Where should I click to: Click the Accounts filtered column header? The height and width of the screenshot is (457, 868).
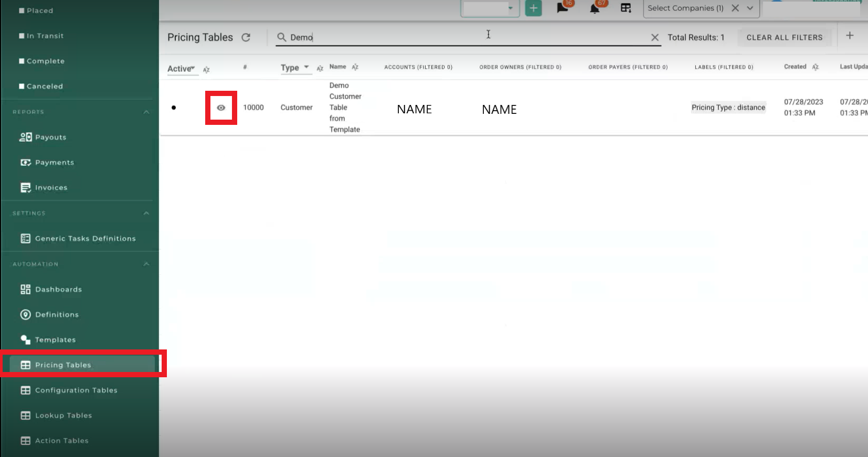coord(418,67)
